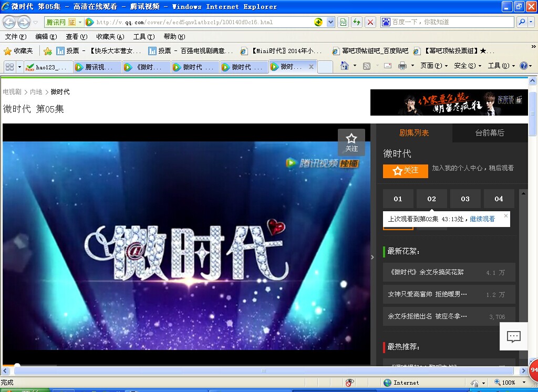Screen dimensions: 538x392
Task: Switch to the 《微时... tab
Action: (x=147, y=67)
